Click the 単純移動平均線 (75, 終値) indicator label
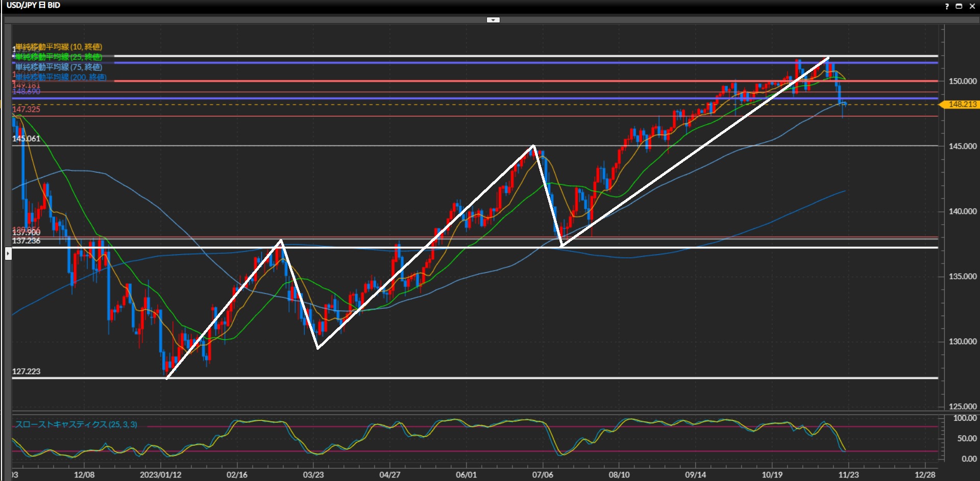This screenshot has width=980, height=481. click(59, 67)
